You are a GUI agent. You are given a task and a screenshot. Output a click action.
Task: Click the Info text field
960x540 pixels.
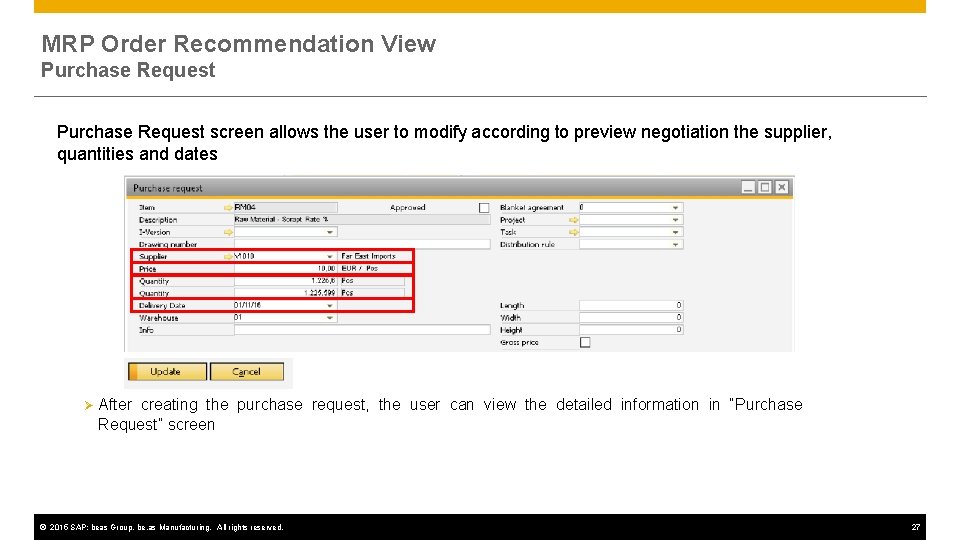(x=362, y=330)
